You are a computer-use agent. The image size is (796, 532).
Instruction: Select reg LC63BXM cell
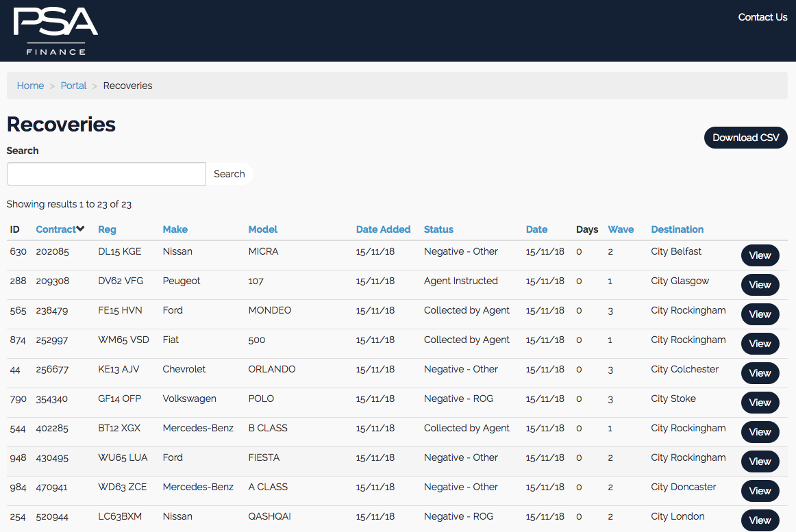[120, 516]
